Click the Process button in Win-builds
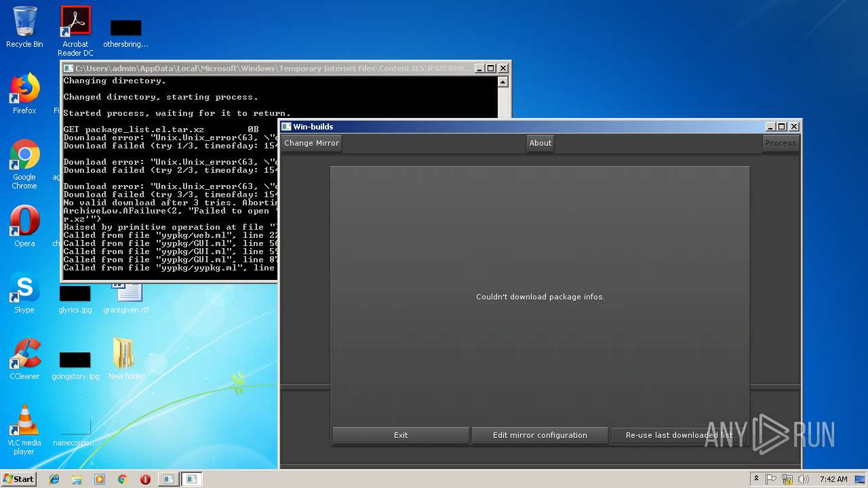 [781, 143]
